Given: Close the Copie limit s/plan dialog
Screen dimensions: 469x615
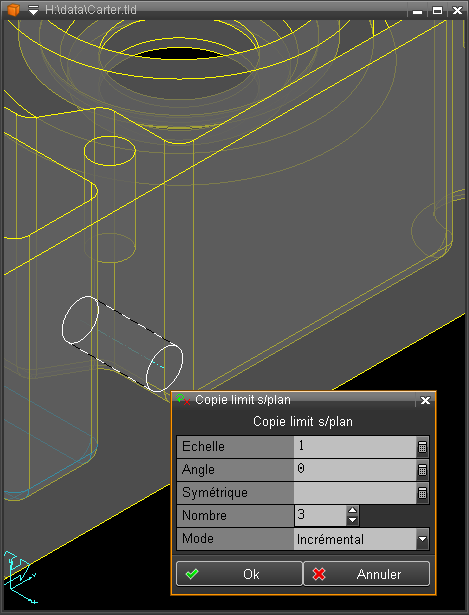Looking at the screenshot, I should 425,400.
